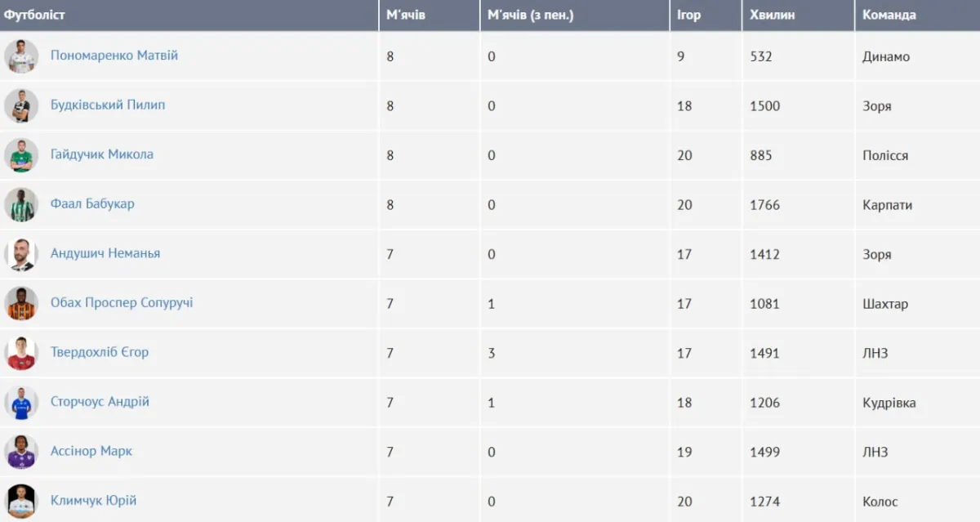Go to Гайдучик Микола's page
980x522 pixels.
point(101,154)
